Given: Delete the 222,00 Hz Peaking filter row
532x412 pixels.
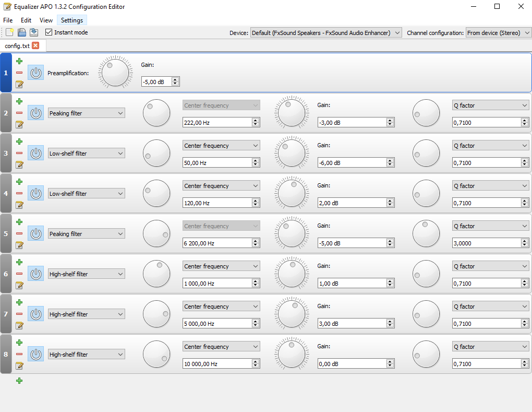Looking at the screenshot, I should (x=19, y=113).
